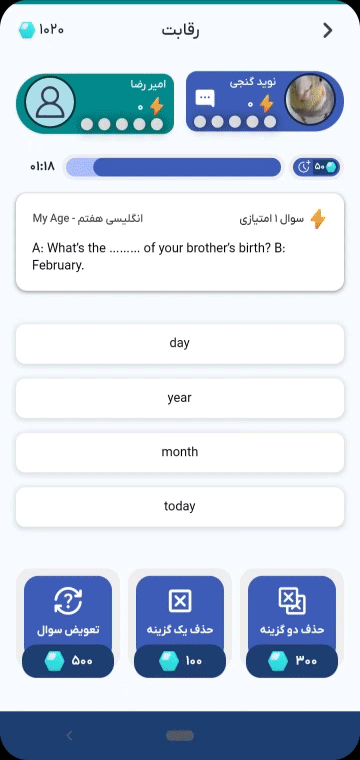Image resolution: width=360 pixels, height=760 pixels.
Task: Tap Android back arrow in navigation bar
Action: pos(69,736)
